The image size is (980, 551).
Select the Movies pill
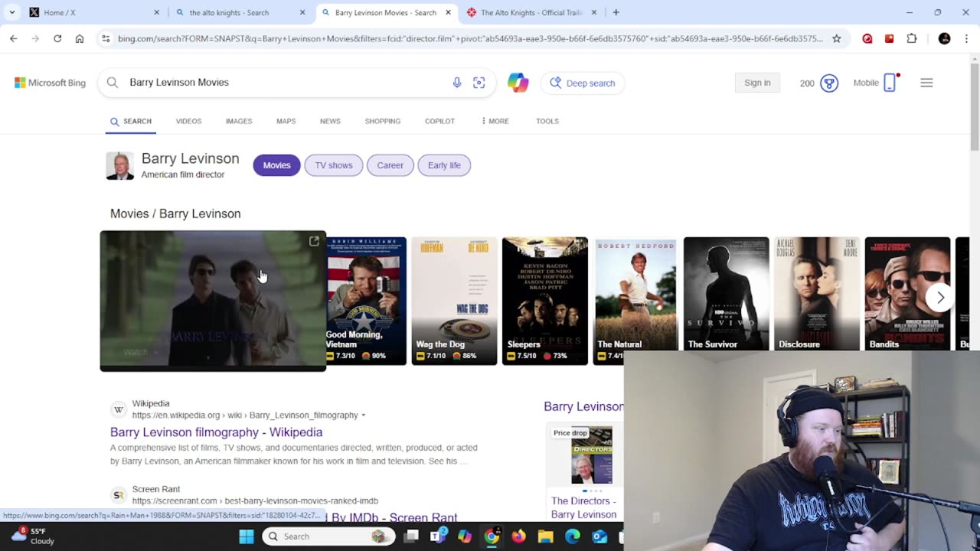[x=276, y=165]
